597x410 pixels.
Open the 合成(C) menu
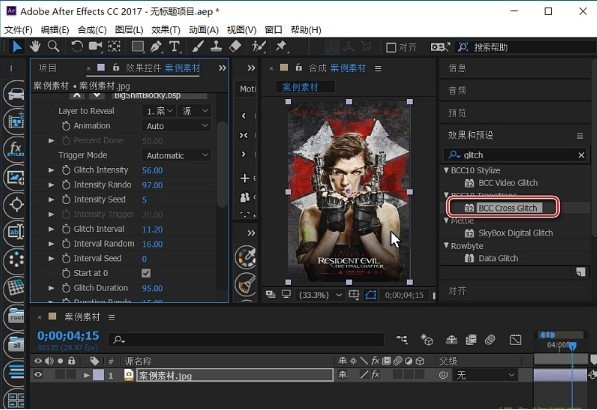[92, 30]
